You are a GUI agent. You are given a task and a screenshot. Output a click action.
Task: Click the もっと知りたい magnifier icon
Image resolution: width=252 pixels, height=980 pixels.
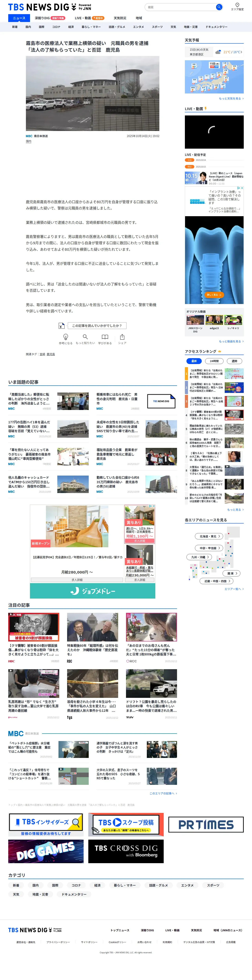pos(85,337)
